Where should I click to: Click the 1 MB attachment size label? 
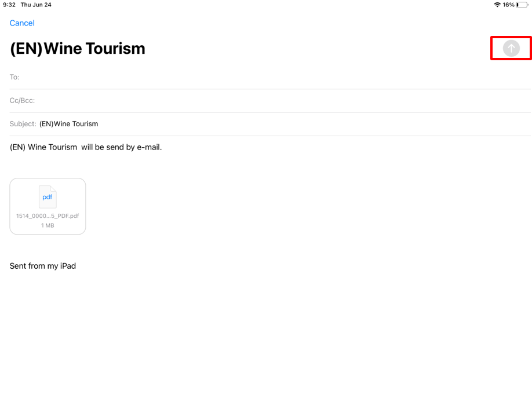pos(48,225)
